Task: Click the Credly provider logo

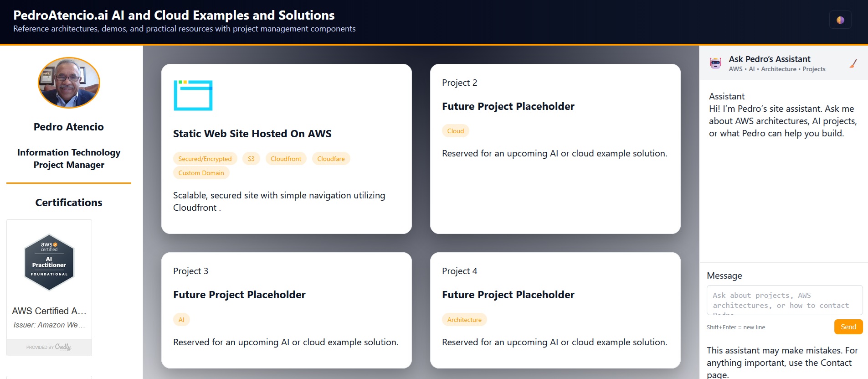Action: (x=49, y=347)
